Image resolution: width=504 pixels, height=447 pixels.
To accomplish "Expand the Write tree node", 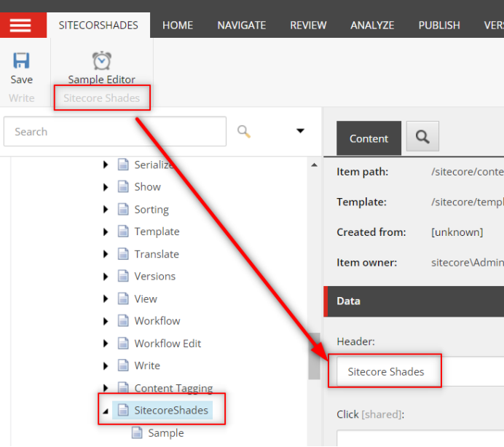I will click(106, 365).
